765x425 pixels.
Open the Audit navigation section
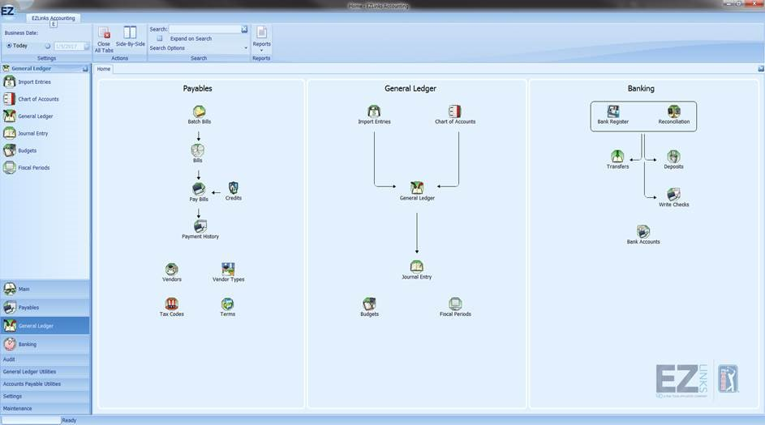point(45,359)
